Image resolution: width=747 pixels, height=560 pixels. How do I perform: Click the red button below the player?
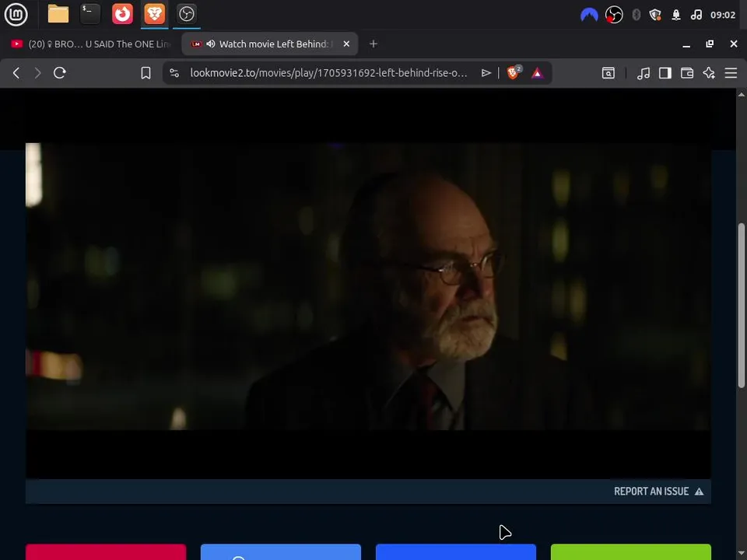coord(106,552)
